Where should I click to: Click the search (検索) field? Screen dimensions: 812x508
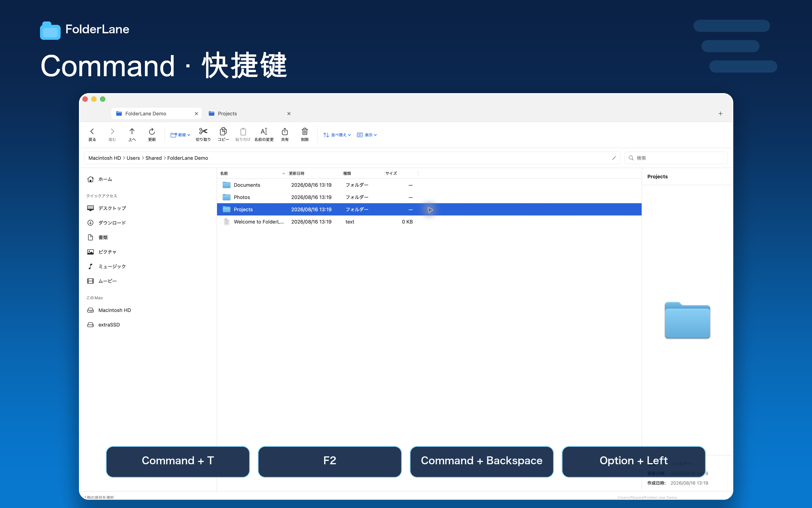click(676, 158)
